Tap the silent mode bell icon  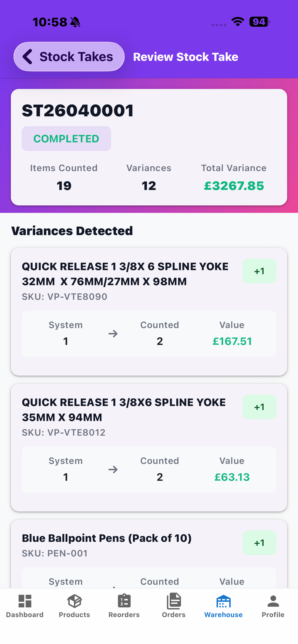coord(75,22)
